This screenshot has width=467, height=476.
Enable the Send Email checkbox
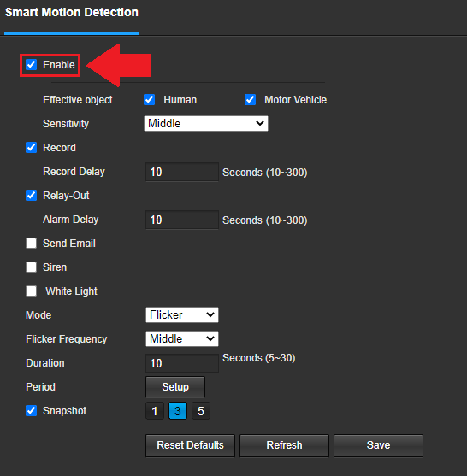[32, 244]
